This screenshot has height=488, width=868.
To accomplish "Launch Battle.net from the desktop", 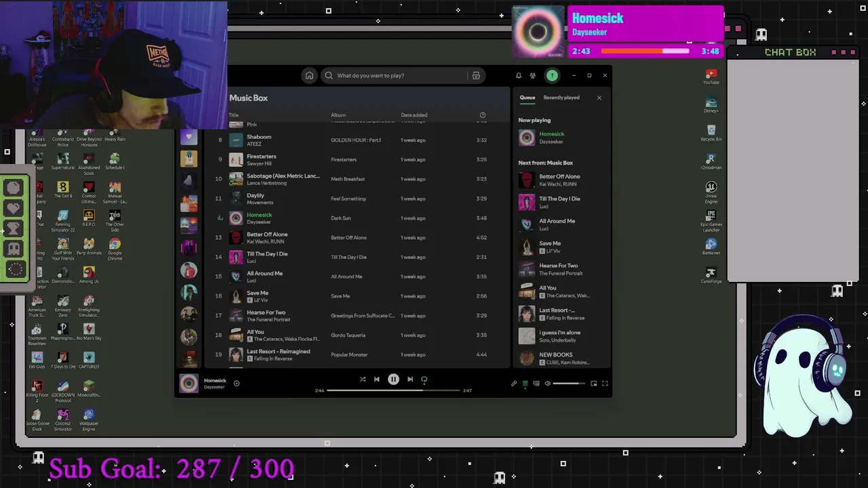I will (x=711, y=247).
